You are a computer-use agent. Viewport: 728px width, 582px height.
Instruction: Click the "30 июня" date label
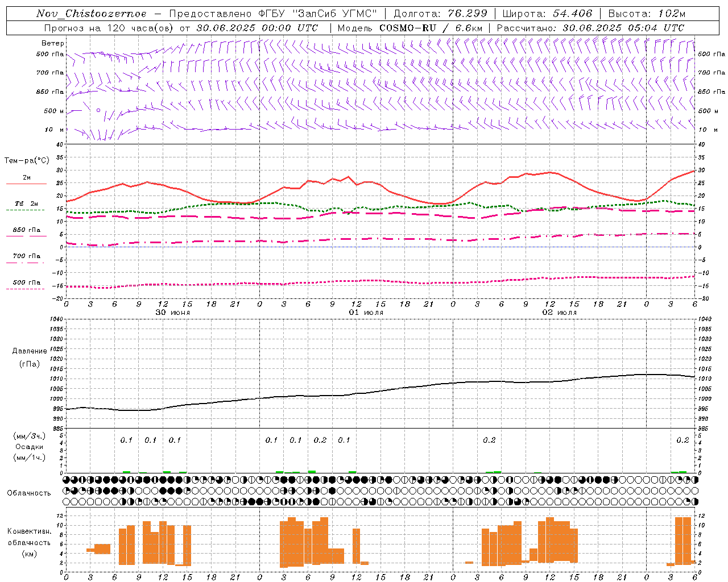[173, 313]
